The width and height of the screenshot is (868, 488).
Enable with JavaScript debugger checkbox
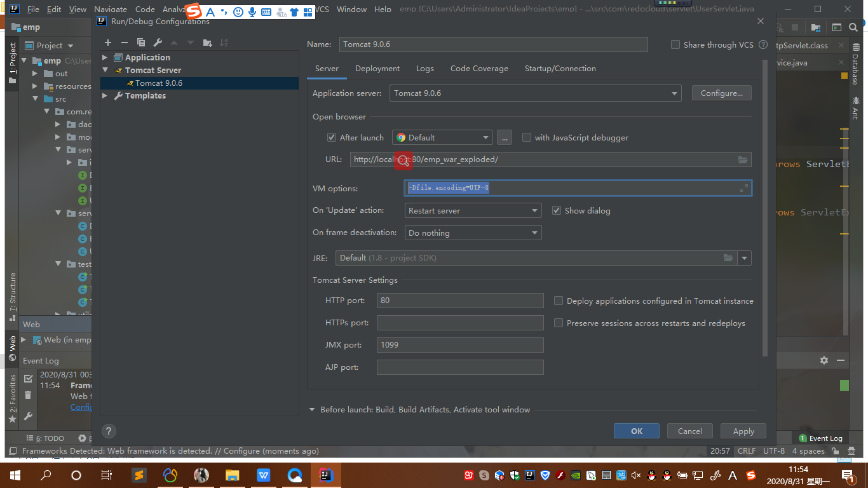point(527,137)
